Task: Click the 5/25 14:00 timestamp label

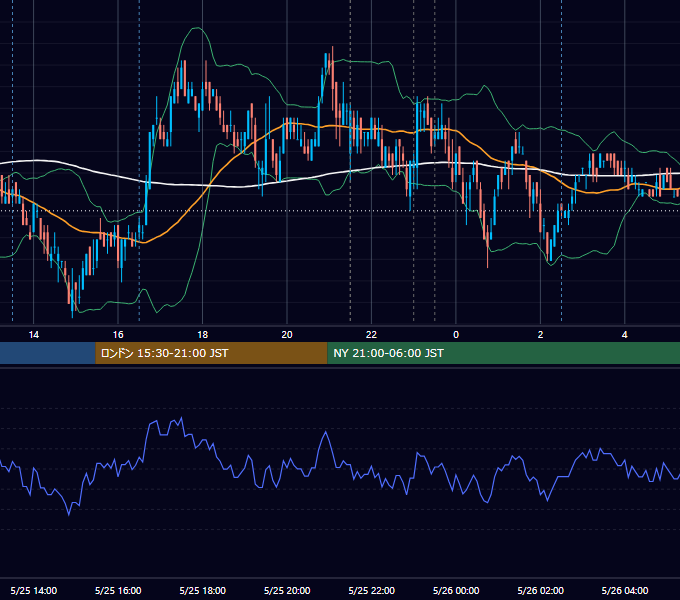Action: coord(34,590)
